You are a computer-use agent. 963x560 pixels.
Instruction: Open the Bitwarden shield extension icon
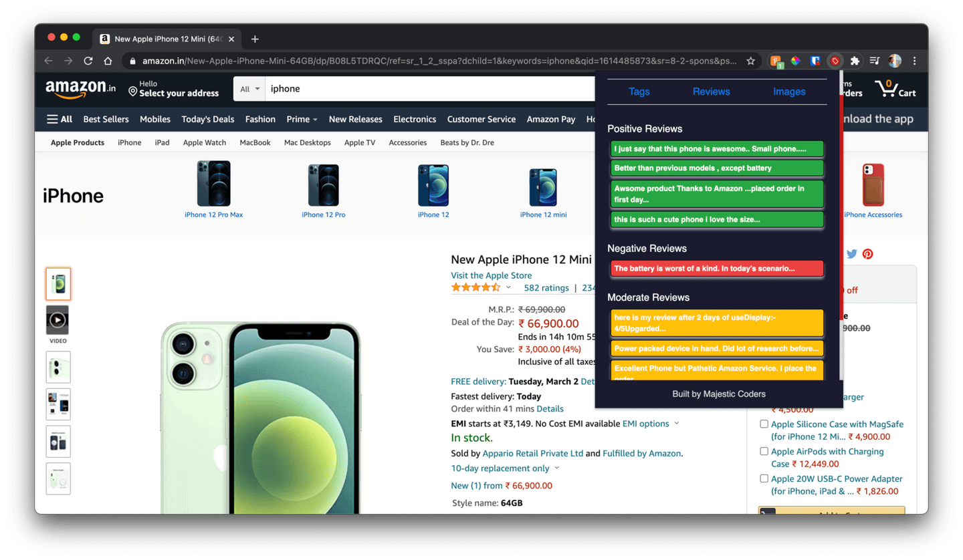tap(815, 61)
